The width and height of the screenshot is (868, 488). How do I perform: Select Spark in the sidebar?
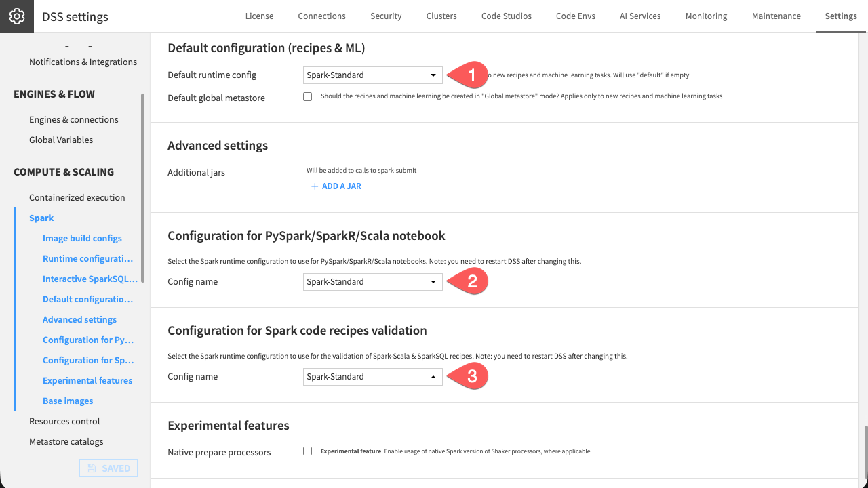click(41, 218)
